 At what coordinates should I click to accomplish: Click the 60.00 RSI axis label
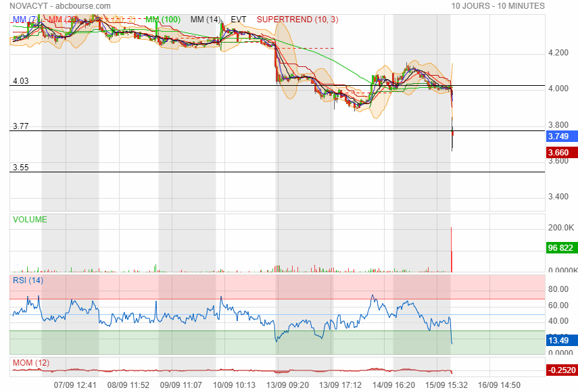558,305
